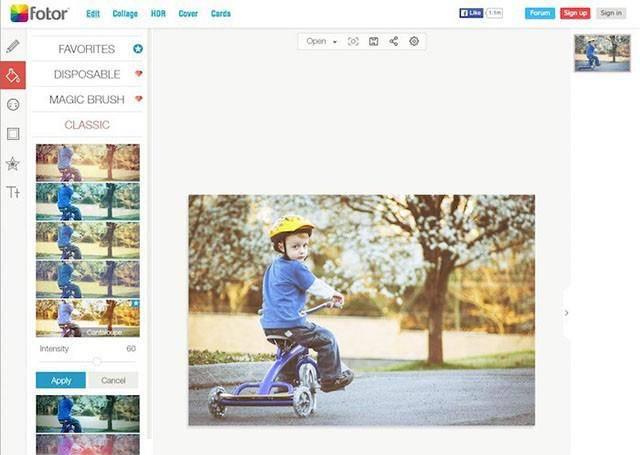
Task: Click the Intensity slider handle
Action: pos(96,362)
